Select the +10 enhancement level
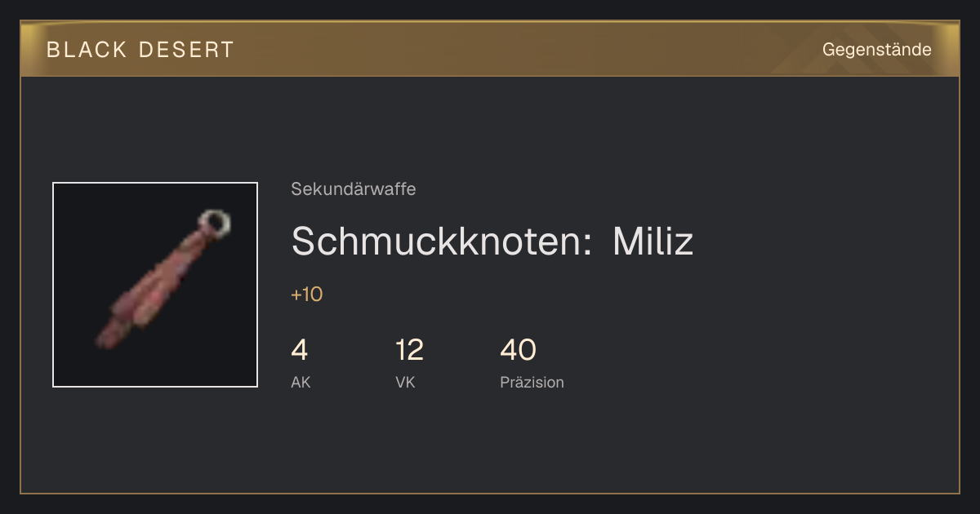Image resolution: width=980 pixels, height=514 pixels. click(x=307, y=295)
